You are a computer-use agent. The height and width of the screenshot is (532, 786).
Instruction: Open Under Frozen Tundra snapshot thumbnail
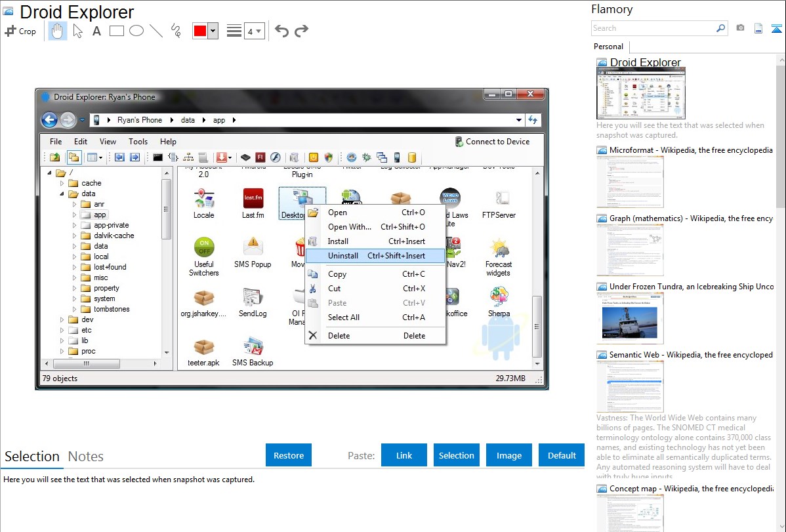click(630, 318)
